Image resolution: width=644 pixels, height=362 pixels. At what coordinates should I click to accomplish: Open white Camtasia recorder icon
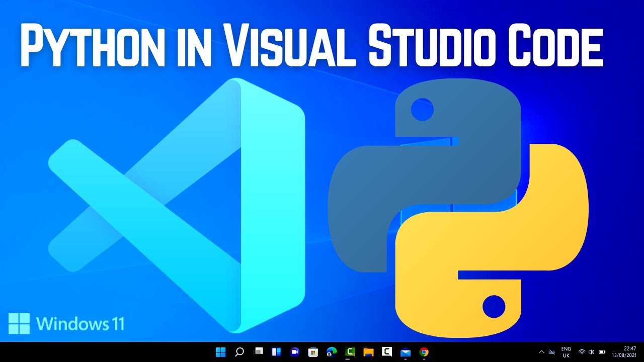point(387,352)
